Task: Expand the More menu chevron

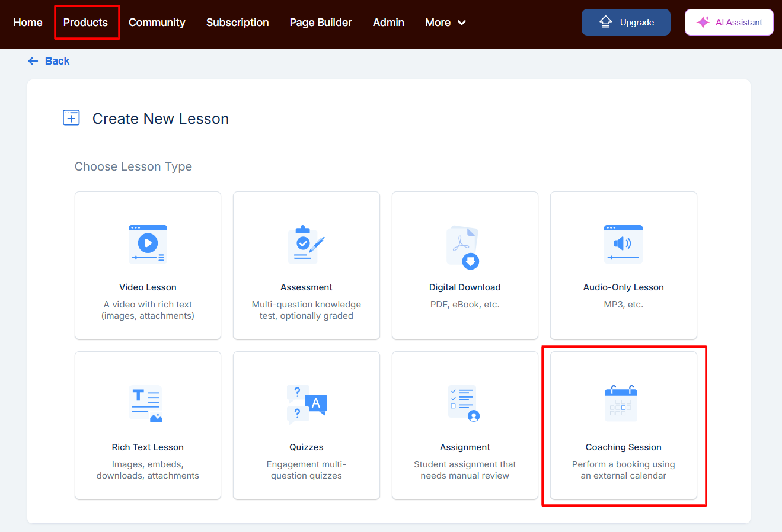Action: 462,23
